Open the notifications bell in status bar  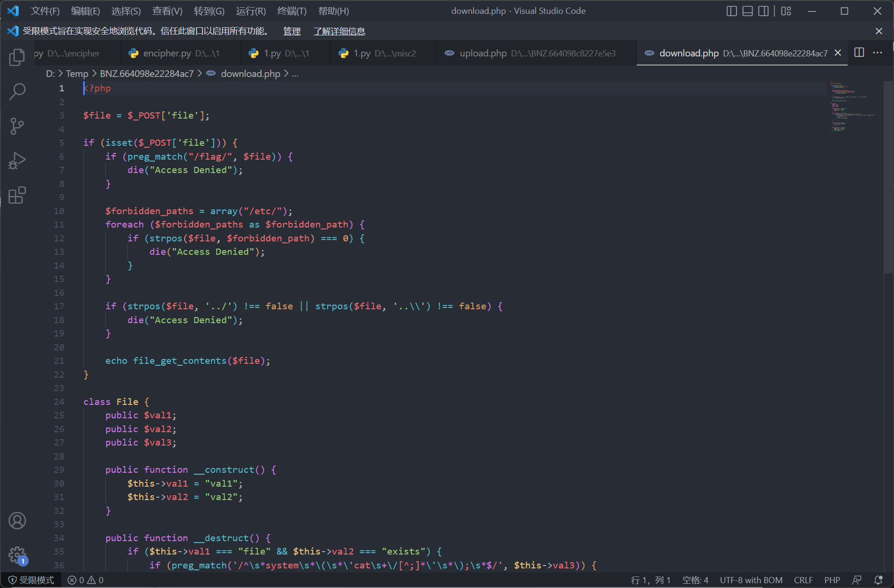click(879, 580)
